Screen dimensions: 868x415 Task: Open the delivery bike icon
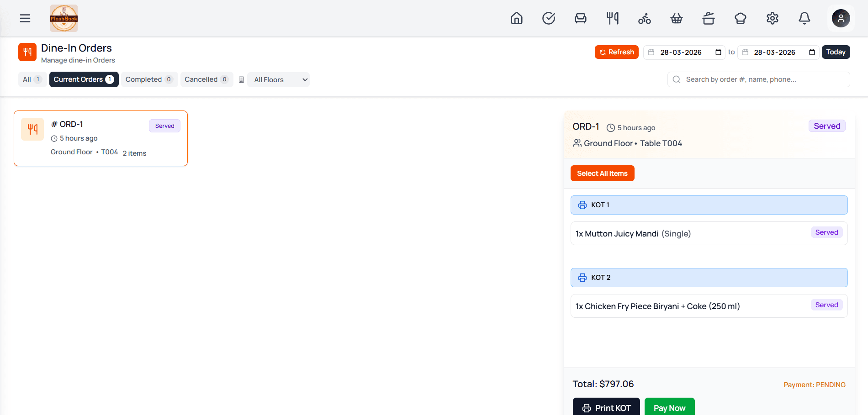click(645, 18)
